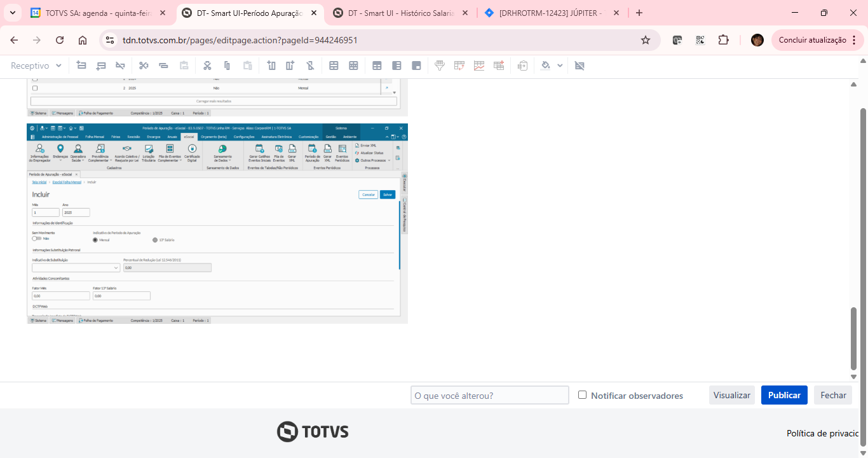Viewport: 868px width, 458px height.
Task: Create a chart from the table
Action: pyautogui.click(x=479, y=66)
